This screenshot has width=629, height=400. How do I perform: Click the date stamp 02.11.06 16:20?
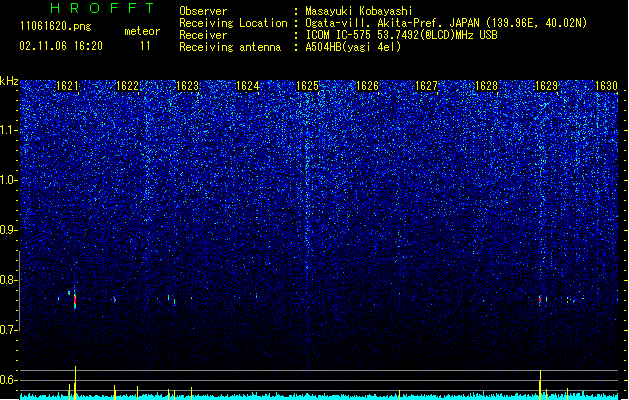tap(61, 46)
